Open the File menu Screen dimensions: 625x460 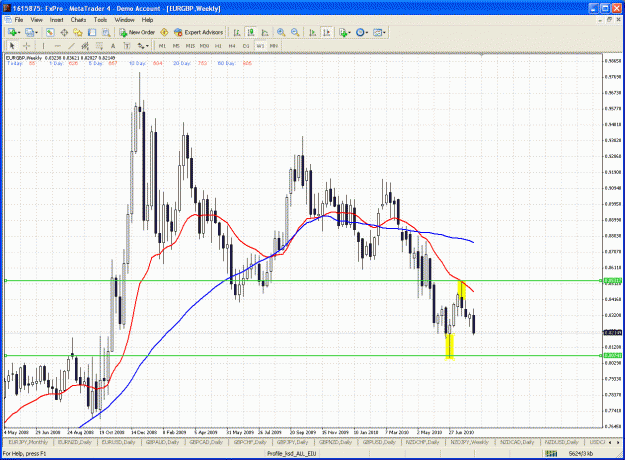click(x=19, y=20)
